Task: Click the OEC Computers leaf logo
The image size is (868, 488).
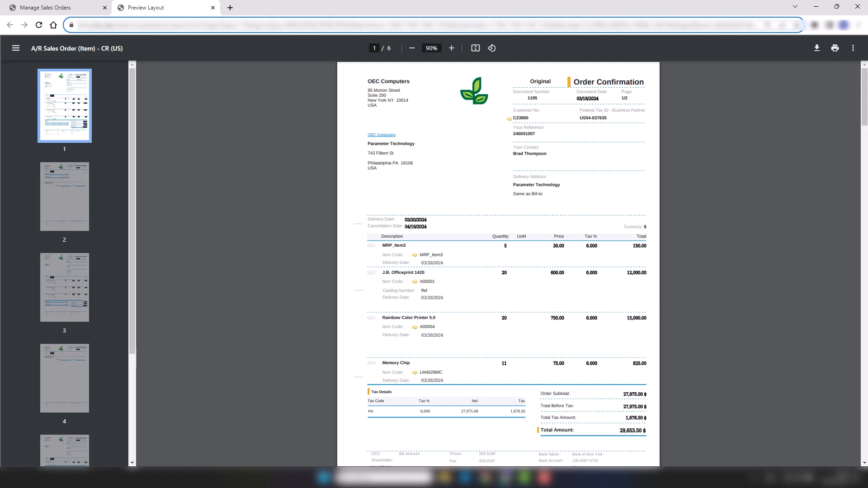Action: 474,91
